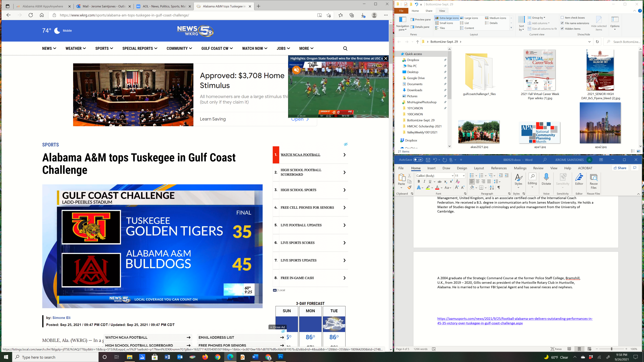This screenshot has height=362, width=644.
Task: Open Group by dropdown in Explorer
Action: [x=536, y=17]
